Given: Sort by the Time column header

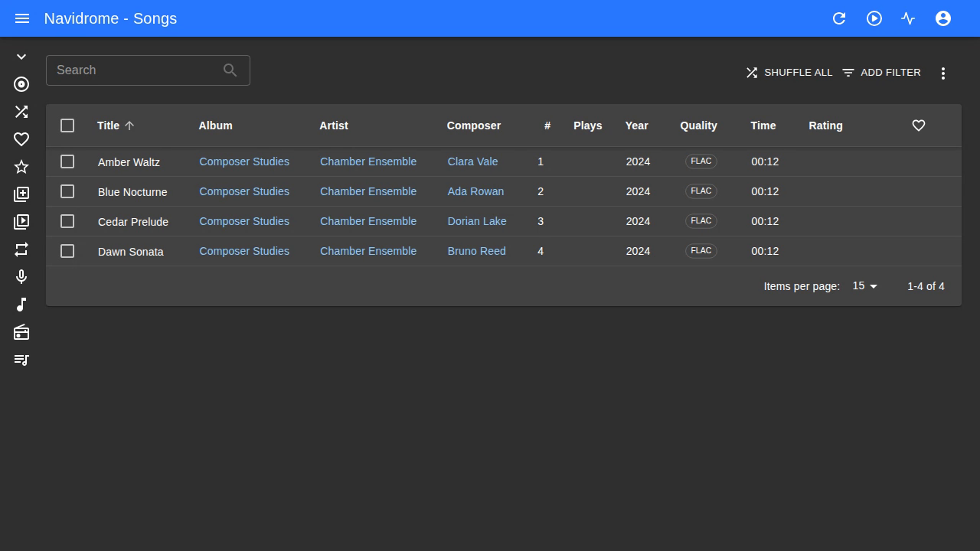Looking at the screenshot, I should coord(763,126).
